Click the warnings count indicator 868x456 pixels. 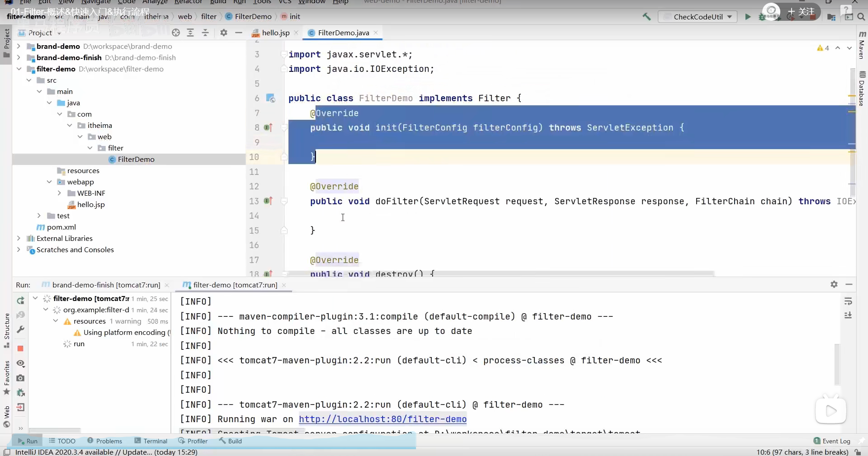pyautogui.click(x=823, y=48)
